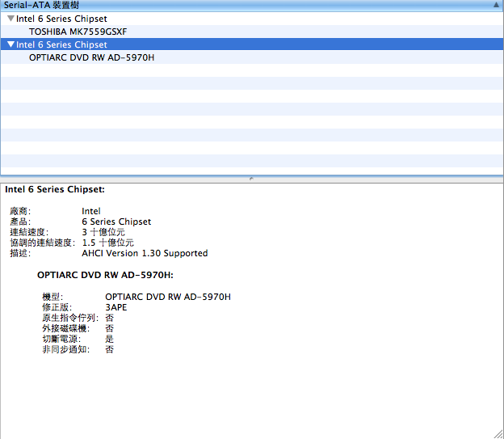Click the 修正版 label
The height and width of the screenshot is (439, 504).
pyautogui.click(x=57, y=307)
